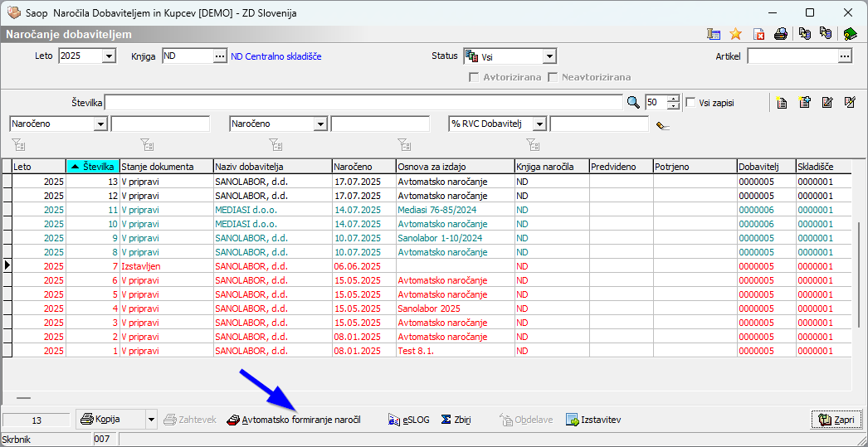Click the magnifier search icon
This screenshot has width=868, height=447.
coord(632,102)
